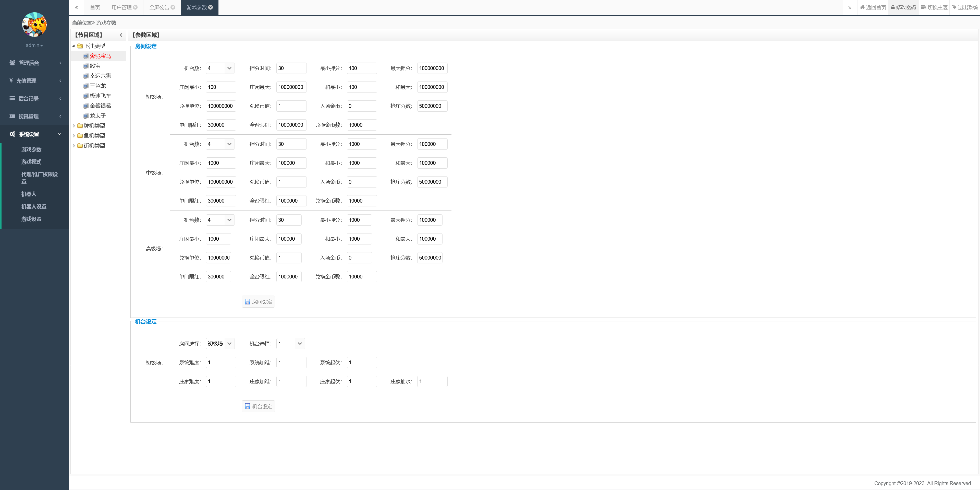Collapse the 节目区域 panel arrow
Screen dimensions: 980x490
[x=121, y=35]
